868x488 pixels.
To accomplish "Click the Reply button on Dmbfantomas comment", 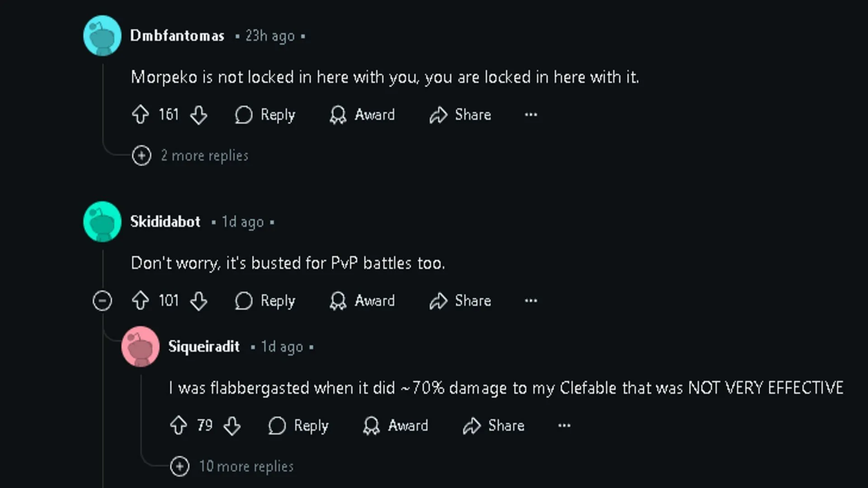I will 264,114.
